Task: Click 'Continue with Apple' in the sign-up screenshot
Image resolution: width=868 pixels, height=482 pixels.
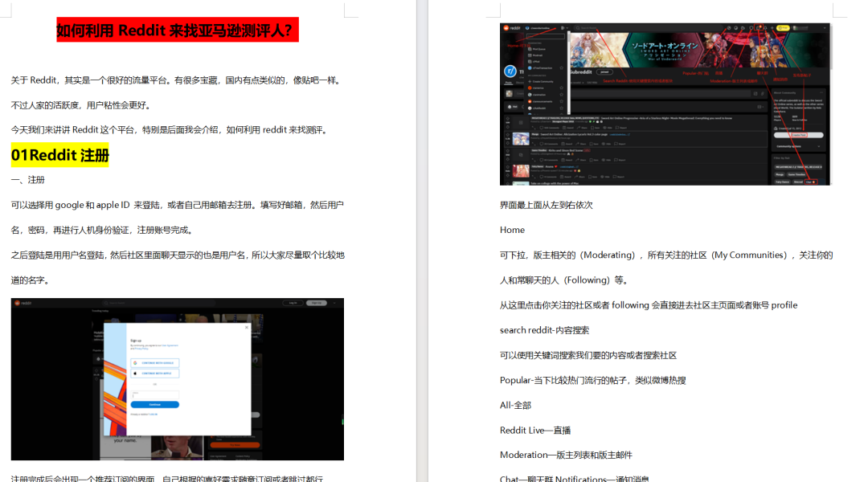Action: 155,374
